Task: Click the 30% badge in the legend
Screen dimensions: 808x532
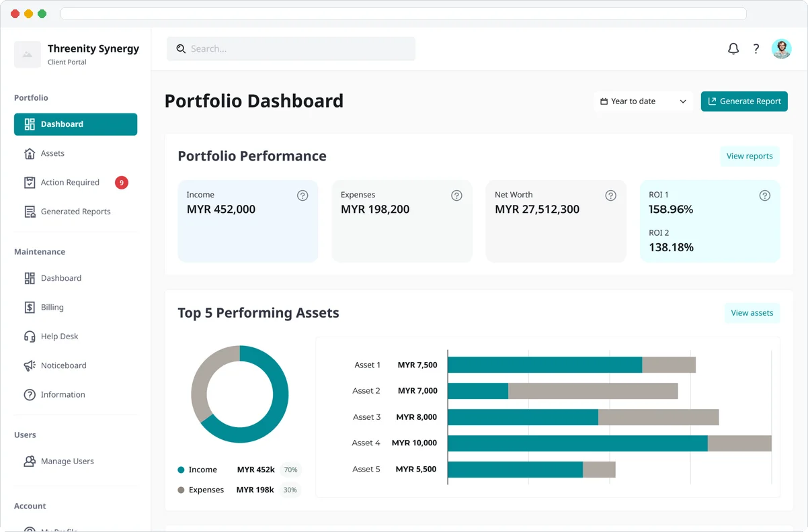Action: (x=290, y=490)
